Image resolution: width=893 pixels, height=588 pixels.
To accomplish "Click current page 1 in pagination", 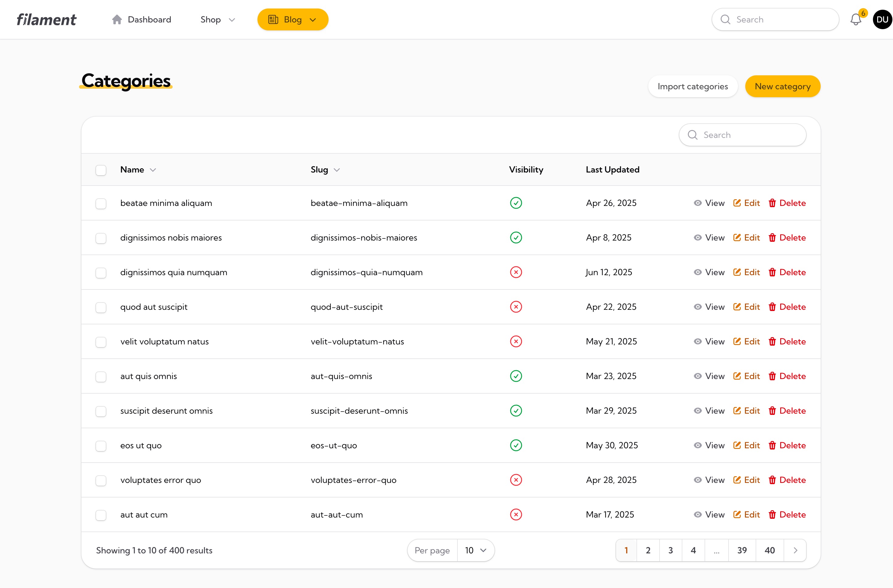I will 626,550.
